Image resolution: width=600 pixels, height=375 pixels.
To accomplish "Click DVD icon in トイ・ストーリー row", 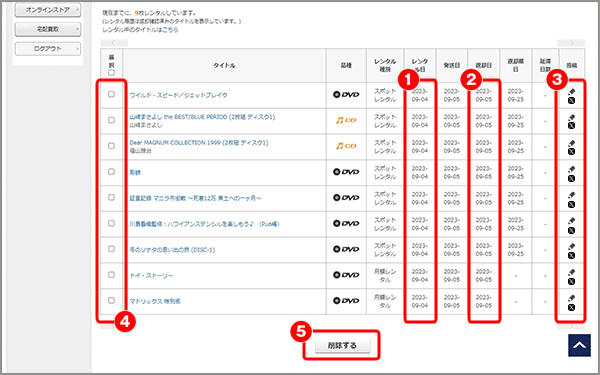I will coord(346,275).
